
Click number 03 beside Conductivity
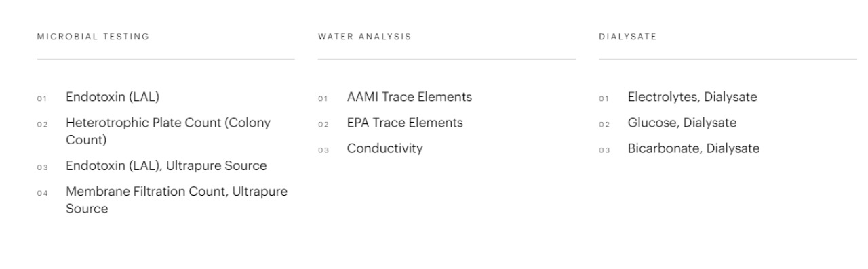tap(323, 150)
